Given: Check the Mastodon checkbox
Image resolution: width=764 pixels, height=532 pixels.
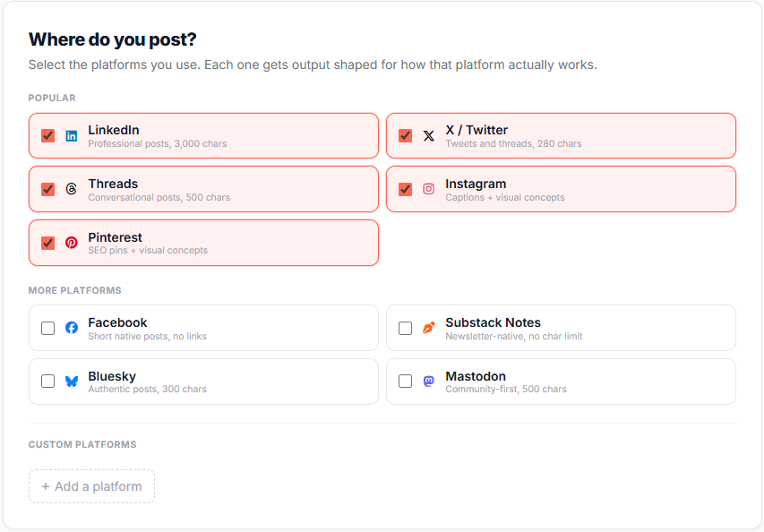Looking at the screenshot, I should tap(405, 382).
